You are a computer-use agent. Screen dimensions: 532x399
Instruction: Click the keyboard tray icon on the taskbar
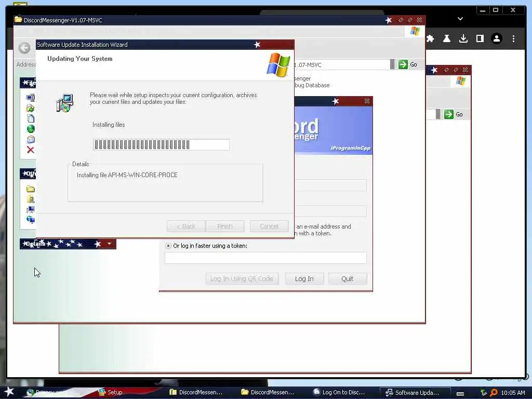click(460, 394)
